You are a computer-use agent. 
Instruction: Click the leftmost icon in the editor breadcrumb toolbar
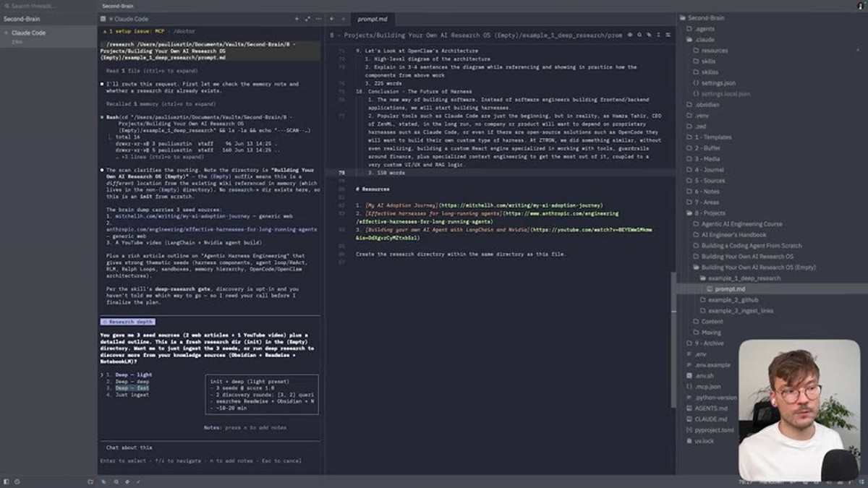(x=630, y=34)
